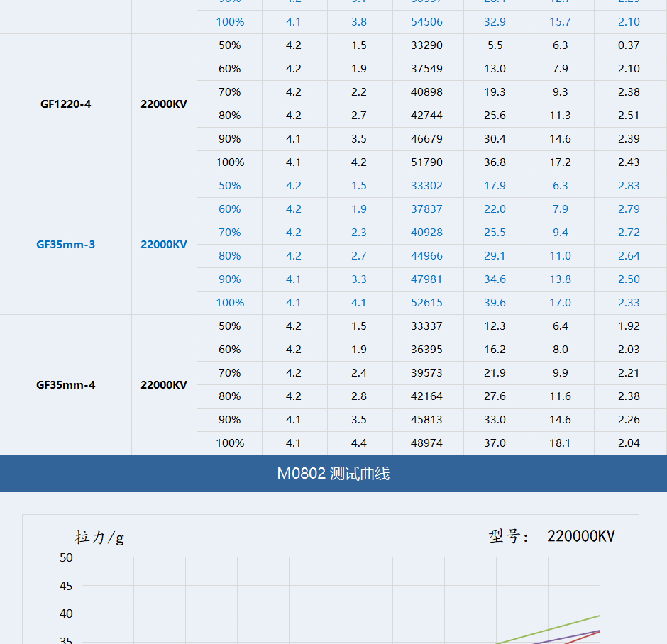Select the blue 54506 value in top row
The image size is (667, 644).
426,21
